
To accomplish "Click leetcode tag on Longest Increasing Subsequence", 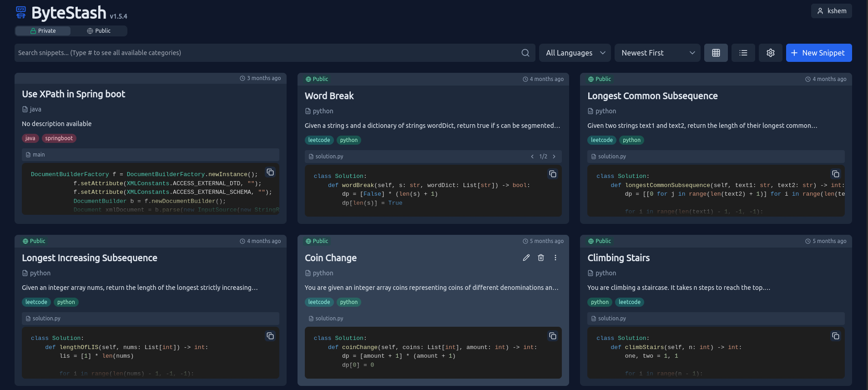I will pos(36,302).
